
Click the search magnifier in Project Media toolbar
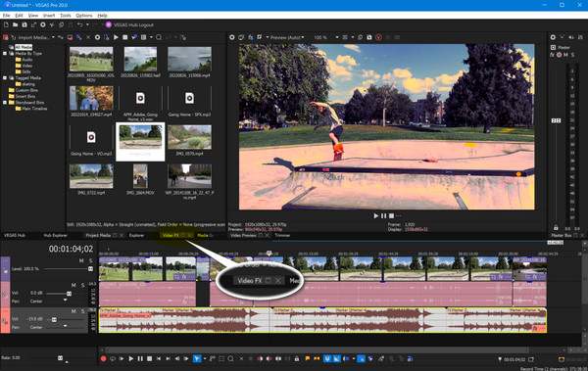(159, 37)
